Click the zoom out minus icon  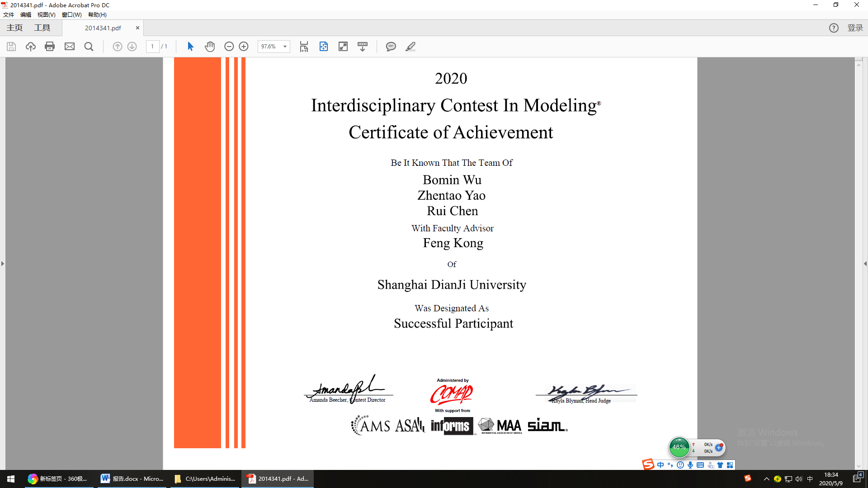tap(229, 47)
